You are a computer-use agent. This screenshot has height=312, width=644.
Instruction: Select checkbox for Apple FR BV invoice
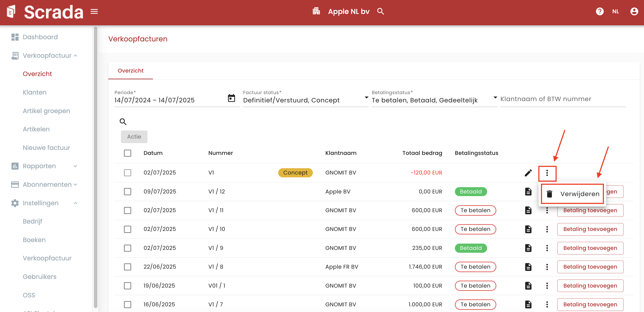click(127, 267)
